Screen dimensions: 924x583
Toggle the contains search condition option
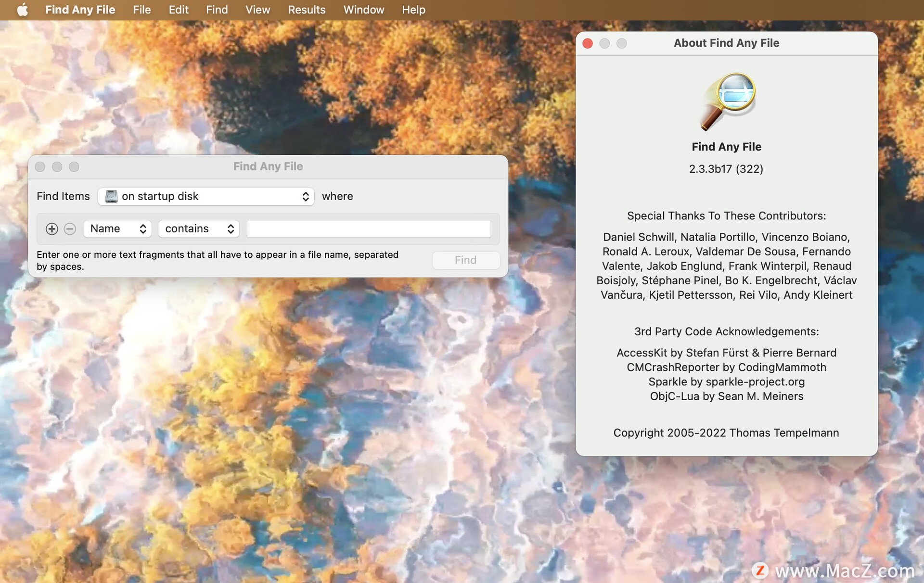point(198,228)
